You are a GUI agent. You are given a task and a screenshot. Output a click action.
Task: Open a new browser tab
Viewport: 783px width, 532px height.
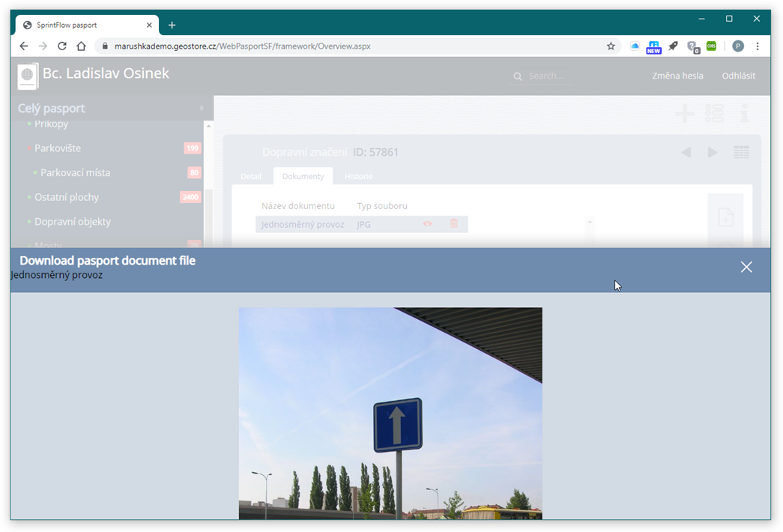pyautogui.click(x=172, y=25)
